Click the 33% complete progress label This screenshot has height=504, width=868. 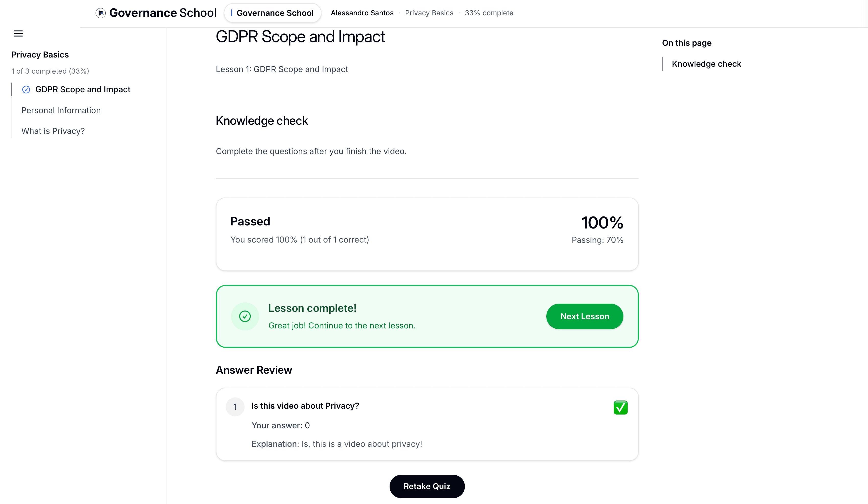(x=489, y=13)
